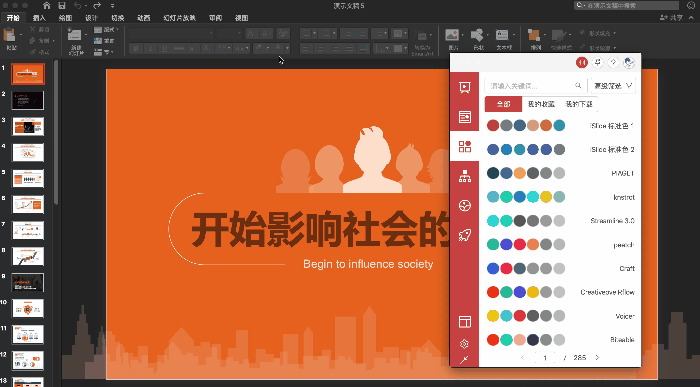Select the 我的下载 tab in iSlide
Screen dimensions: 700x387
(579, 104)
